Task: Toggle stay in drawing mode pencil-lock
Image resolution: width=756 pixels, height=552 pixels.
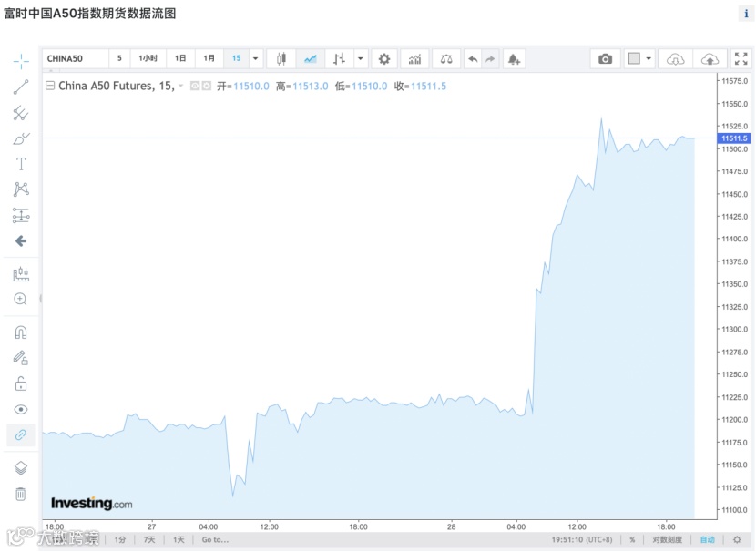Action: (x=21, y=358)
